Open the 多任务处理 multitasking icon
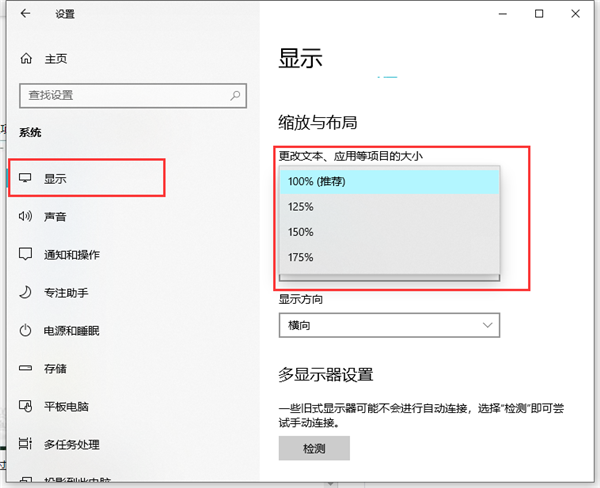This screenshot has width=600, height=488. [26, 444]
